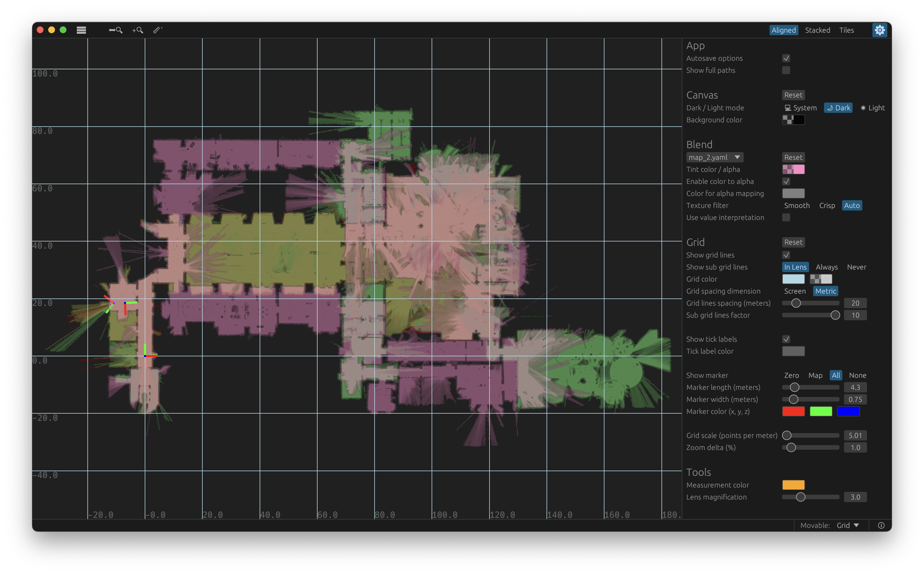Open the Measurement color orange swatch
Screen dimensions: 924x574
tap(793, 485)
